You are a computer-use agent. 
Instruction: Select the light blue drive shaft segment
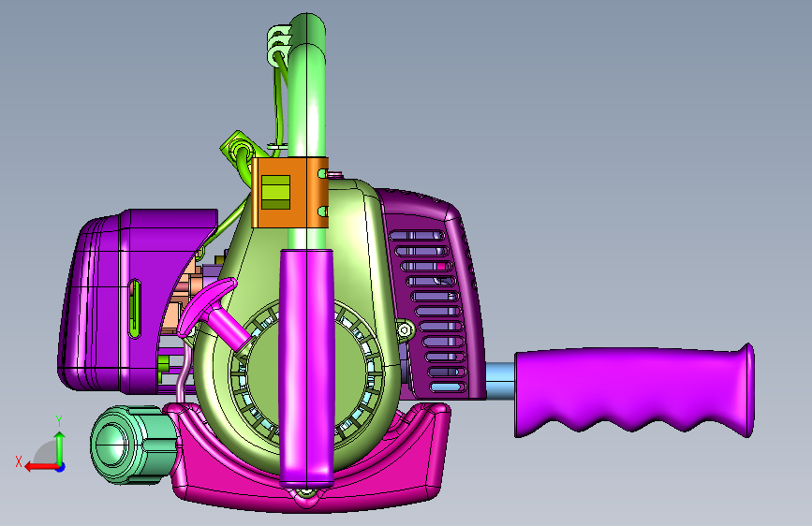(x=500, y=381)
